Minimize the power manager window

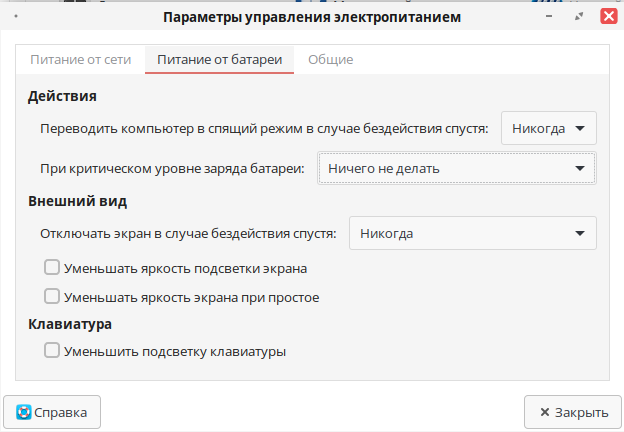(x=550, y=17)
